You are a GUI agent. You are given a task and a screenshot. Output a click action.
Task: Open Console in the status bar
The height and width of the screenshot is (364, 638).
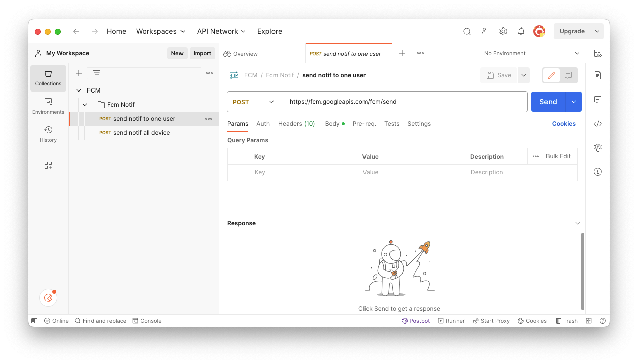(147, 321)
